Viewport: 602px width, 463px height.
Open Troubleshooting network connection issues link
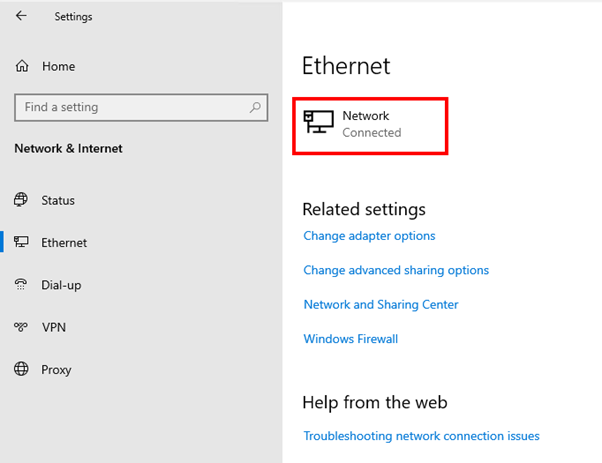click(x=421, y=436)
